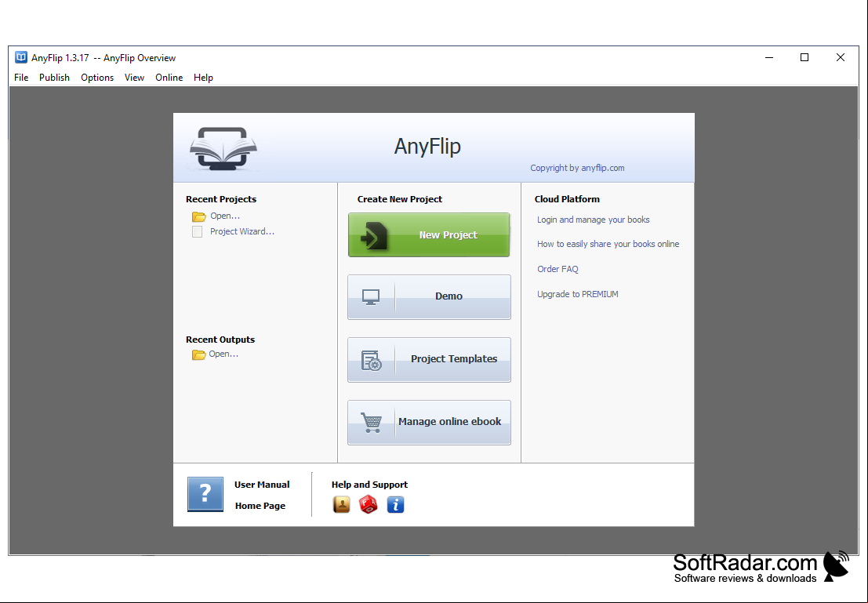Screen dimensions: 868x603
Task: Click the Project Wizard page icon
Action: (x=197, y=231)
